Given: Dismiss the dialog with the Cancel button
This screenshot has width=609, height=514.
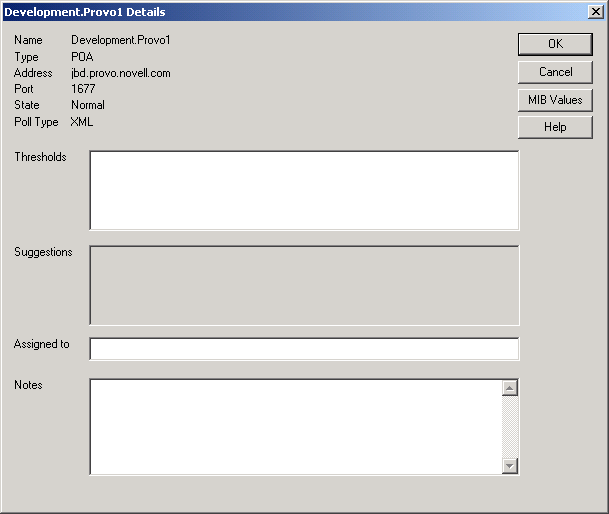Looking at the screenshot, I should pyautogui.click(x=555, y=72).
